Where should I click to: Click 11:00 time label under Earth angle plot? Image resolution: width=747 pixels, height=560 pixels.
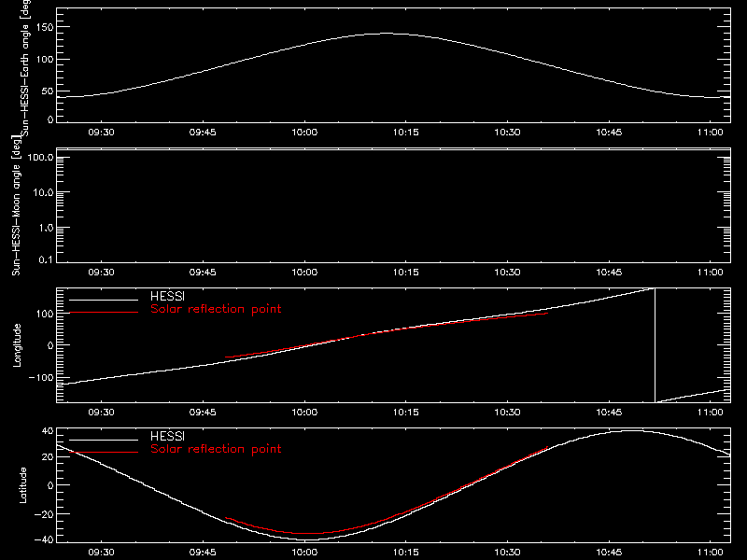click(711, 133)
